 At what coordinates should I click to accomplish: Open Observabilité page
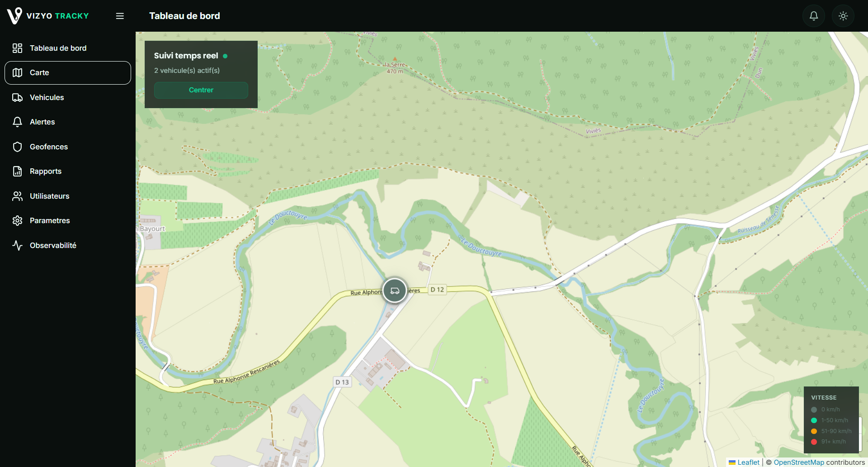(68, 245)
